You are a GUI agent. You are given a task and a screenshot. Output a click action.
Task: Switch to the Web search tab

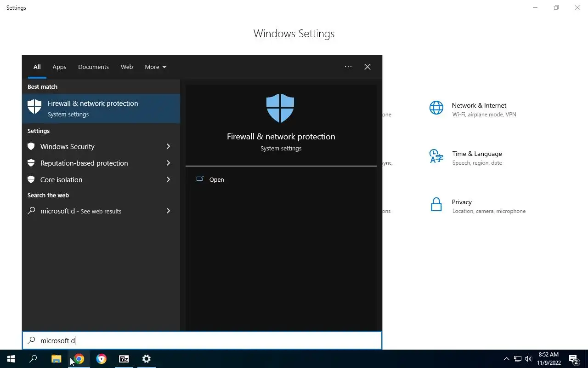coord(127,67)
